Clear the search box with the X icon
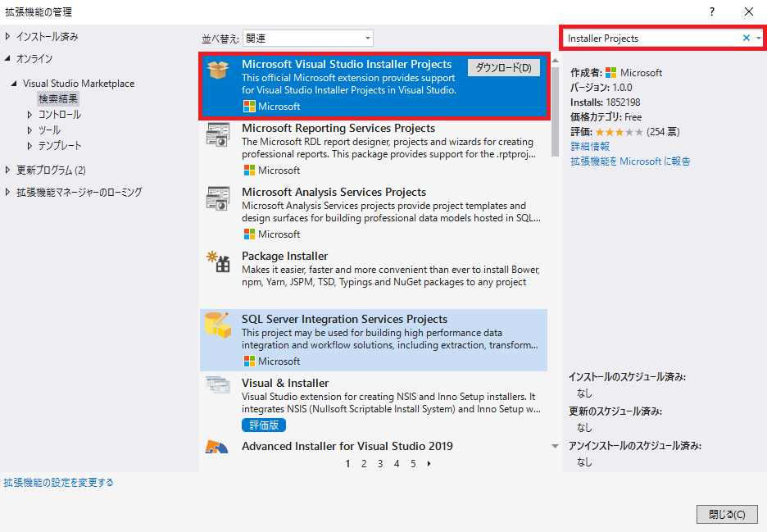 click(747, 38)
